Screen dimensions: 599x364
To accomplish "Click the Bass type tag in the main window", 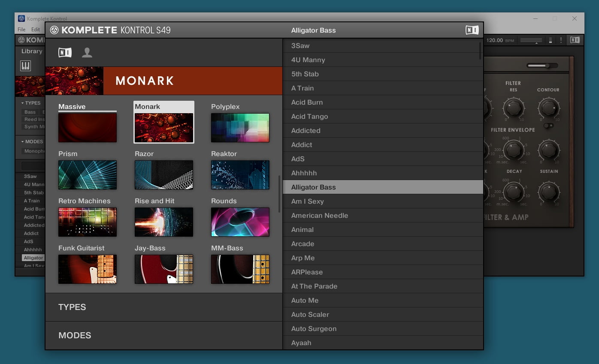I will [30, 112].
